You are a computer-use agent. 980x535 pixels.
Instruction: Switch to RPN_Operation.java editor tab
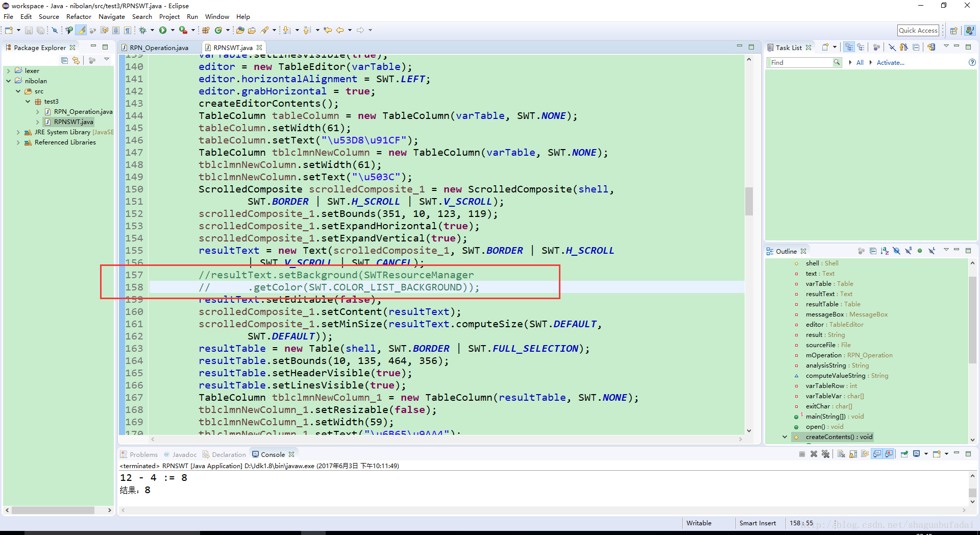click(x=159, y=47)
